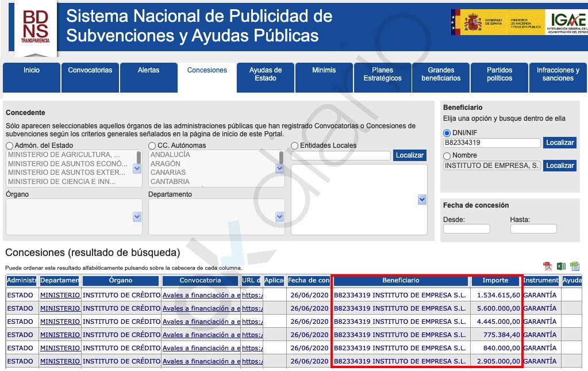This screenshot has width=588, height=371.
Task: Click the Desde date field
Action: point(467,228)
